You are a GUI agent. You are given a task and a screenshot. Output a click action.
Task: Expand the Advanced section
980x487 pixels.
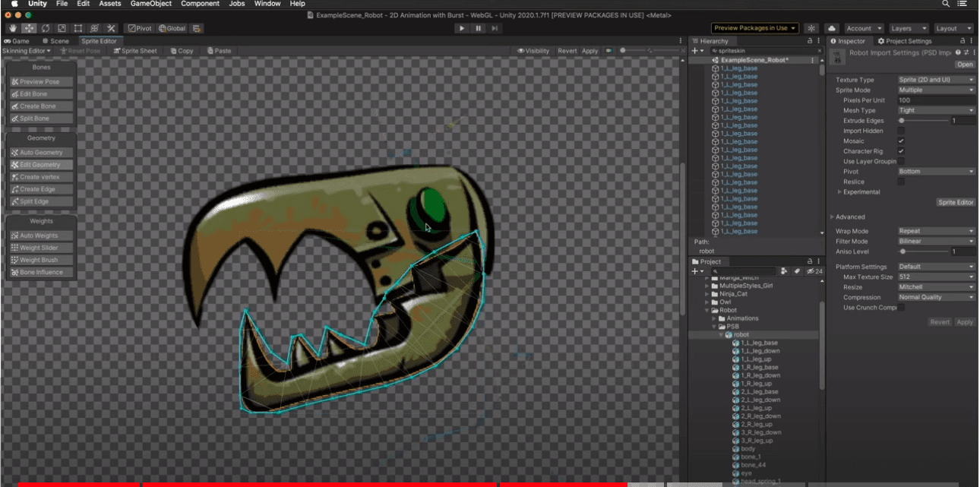[848, 217]
